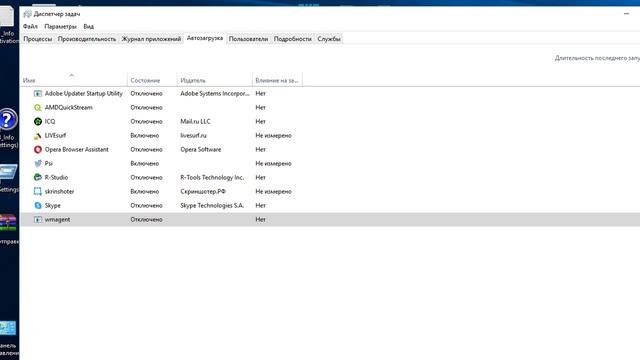This screenshot has height=360, width=640.
Task: Minimize the Task Manager window
Action: (627, 14)
